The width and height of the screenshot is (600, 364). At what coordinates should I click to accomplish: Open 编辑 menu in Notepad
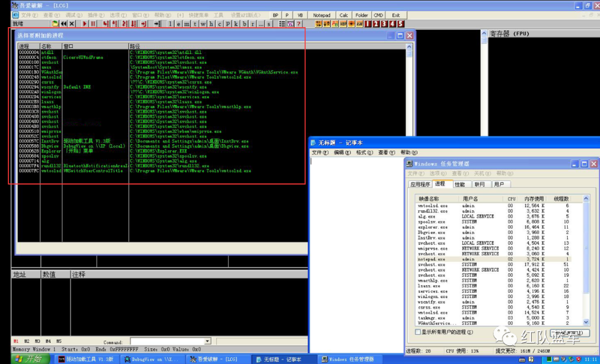tap(342, 153)
